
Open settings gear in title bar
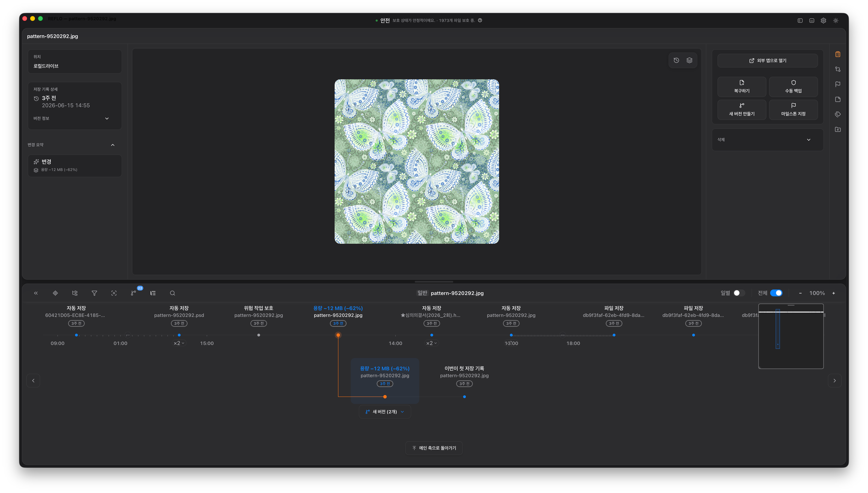823,20
